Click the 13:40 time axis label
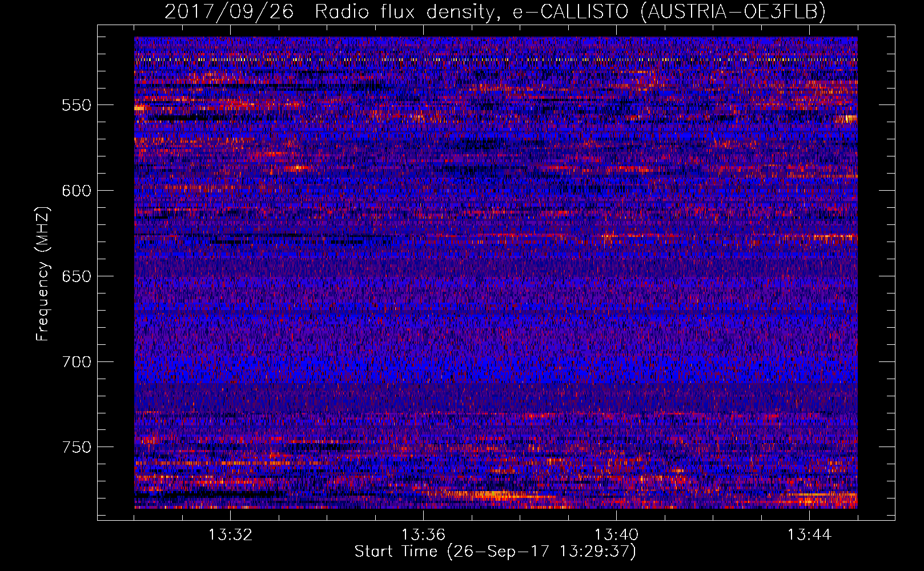The image size is (924, 571). click(616, 535)
